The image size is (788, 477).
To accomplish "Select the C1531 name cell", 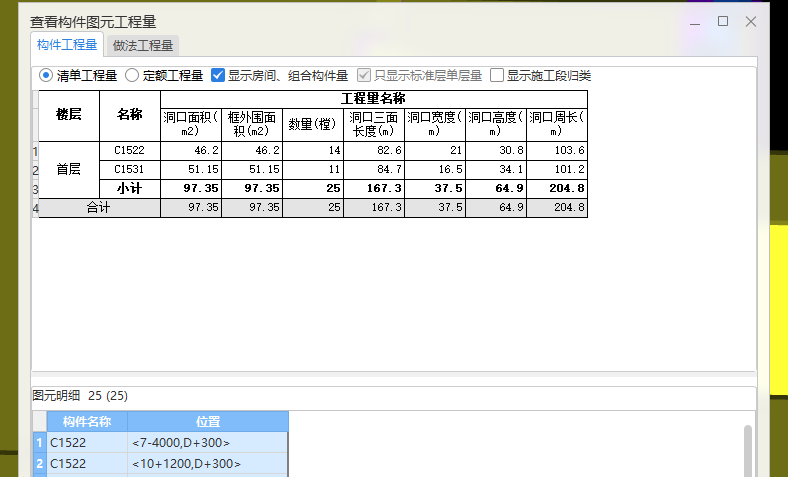I will [130, 170].
